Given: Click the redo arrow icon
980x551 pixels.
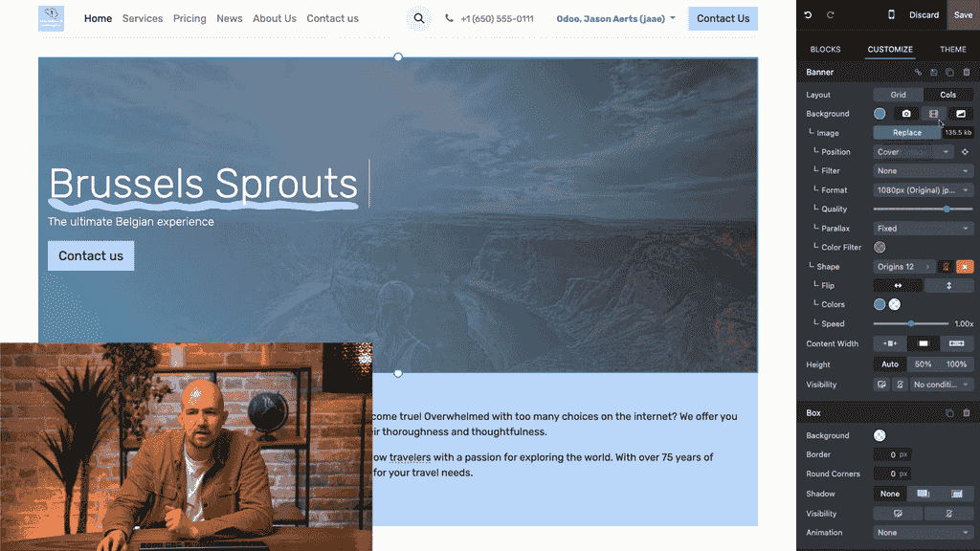Looking at the screenshot, I should 831,15.
